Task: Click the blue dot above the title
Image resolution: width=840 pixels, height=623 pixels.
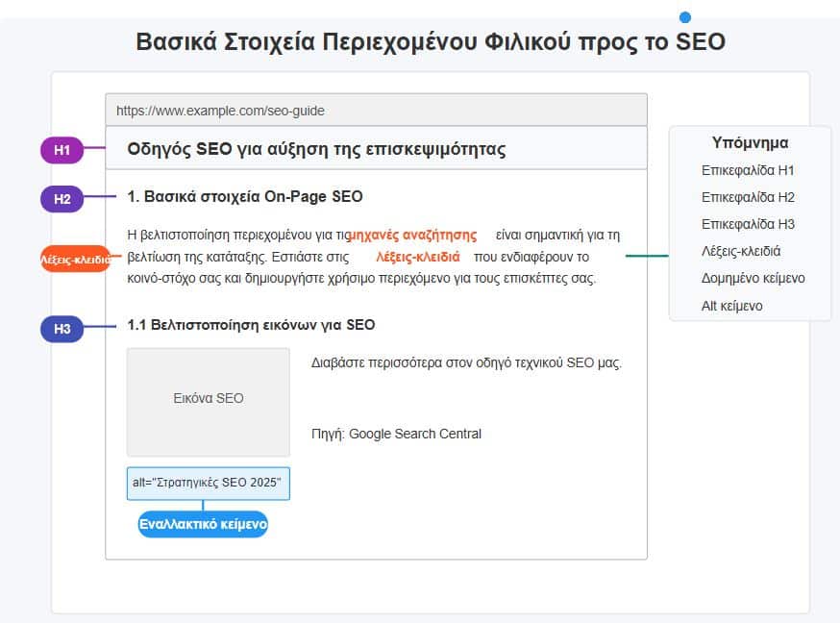Action: pyautogui.click(x=685, y=16)
